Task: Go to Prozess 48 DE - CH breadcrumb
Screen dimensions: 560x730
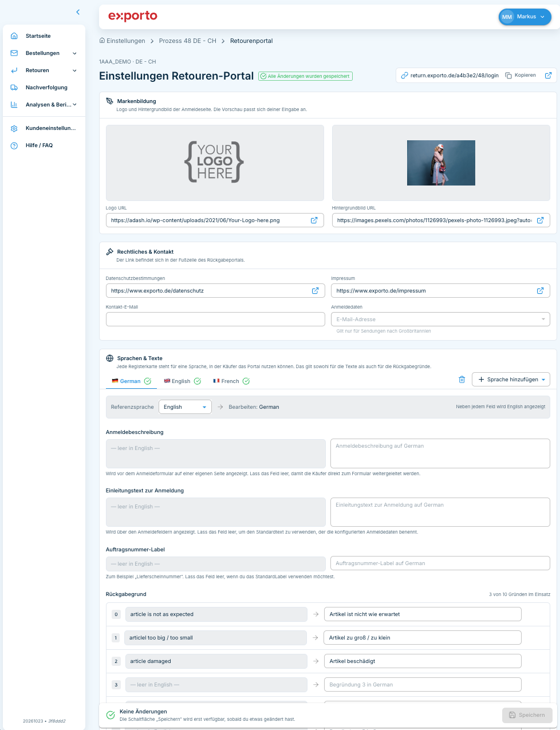Action: [188, 41]
